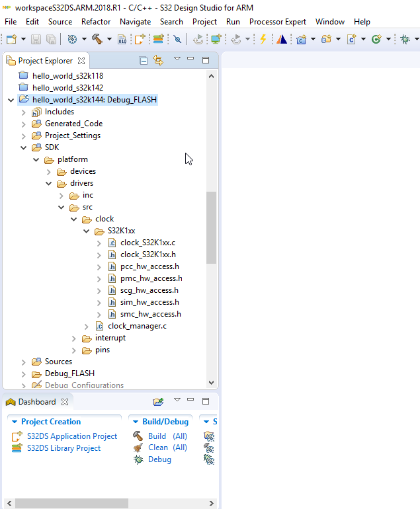Close the Project Explorer tab

[x=81, y=61]
